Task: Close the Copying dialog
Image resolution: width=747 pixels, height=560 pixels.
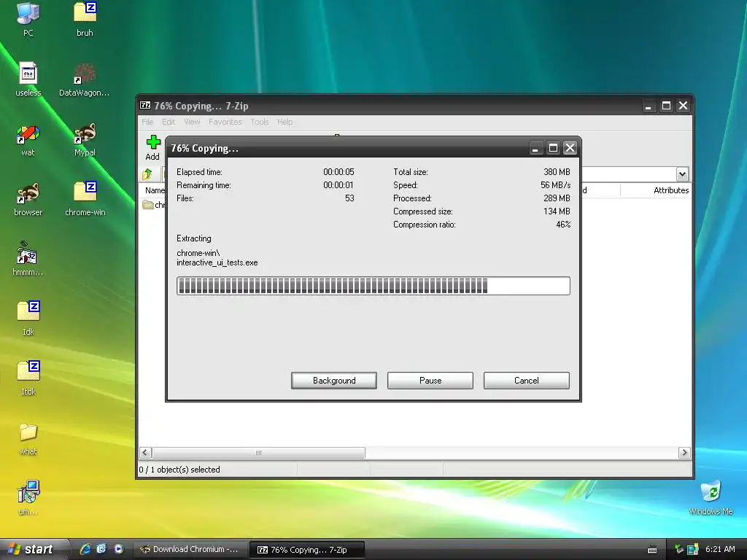Action: pos(570,148)
